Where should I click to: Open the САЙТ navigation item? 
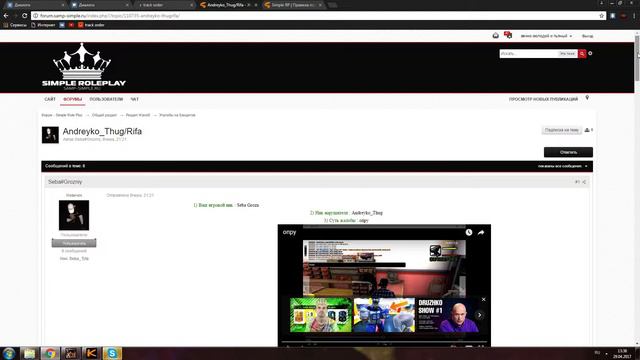50,99
